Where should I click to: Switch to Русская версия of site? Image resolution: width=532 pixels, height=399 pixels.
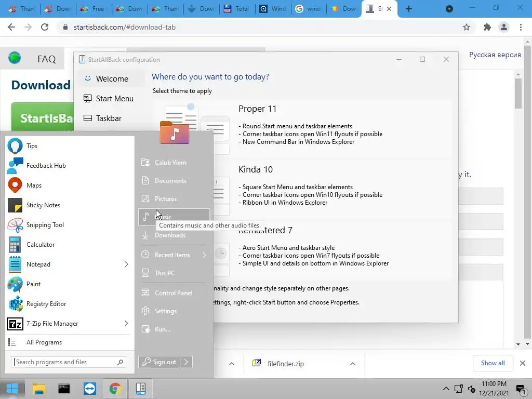click(x=495, y=55)
